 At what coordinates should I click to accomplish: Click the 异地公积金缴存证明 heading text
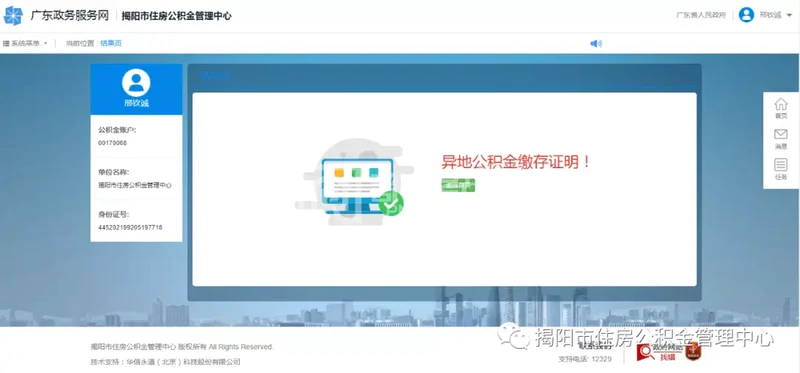(x=516, y=162)
